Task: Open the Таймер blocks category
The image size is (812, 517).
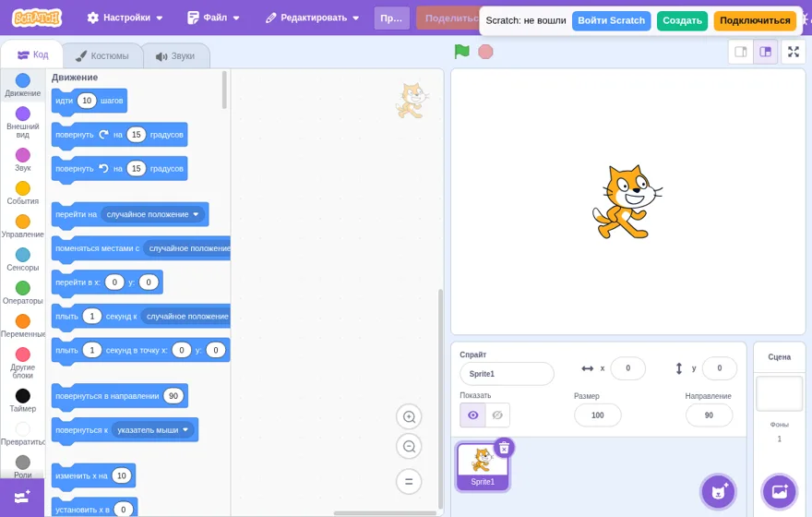Action: [23, 400]
